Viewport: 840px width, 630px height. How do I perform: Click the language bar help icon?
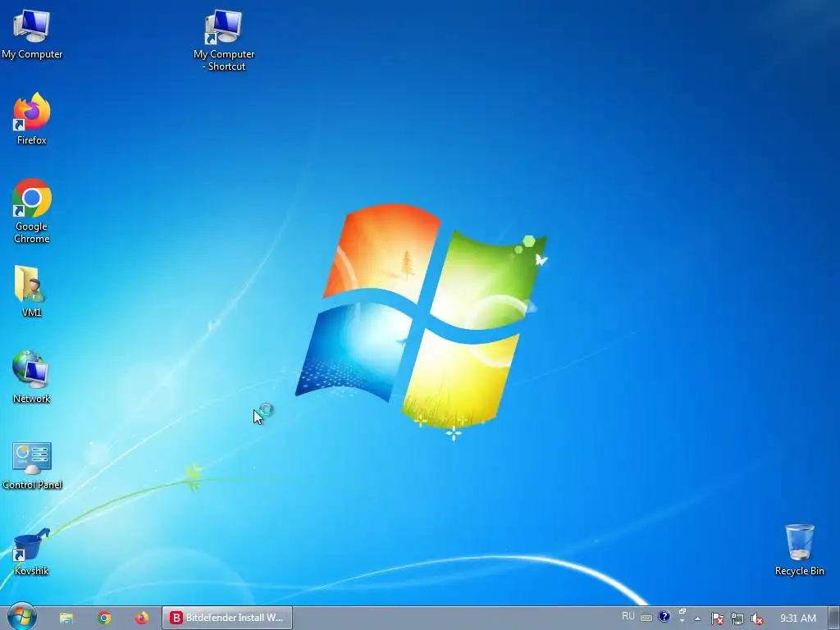pos(664,617)
